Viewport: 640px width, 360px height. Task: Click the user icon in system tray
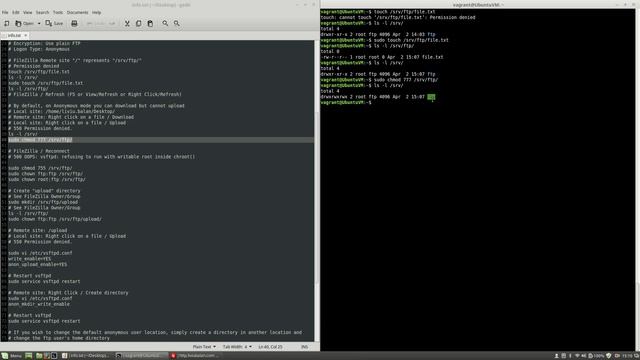coord(556,356)
